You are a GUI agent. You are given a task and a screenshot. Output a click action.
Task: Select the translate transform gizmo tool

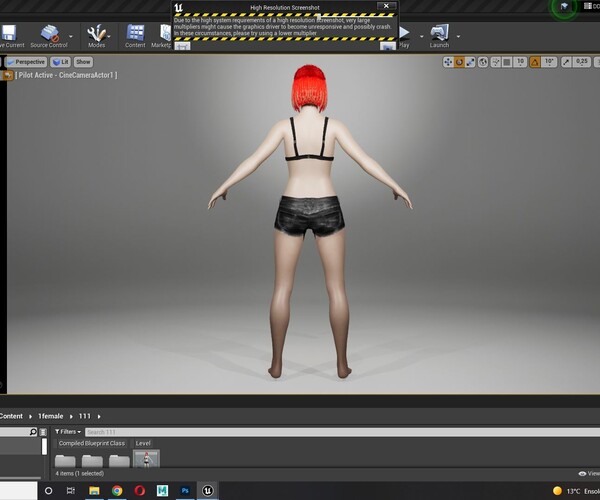click(x=448, y=62)
